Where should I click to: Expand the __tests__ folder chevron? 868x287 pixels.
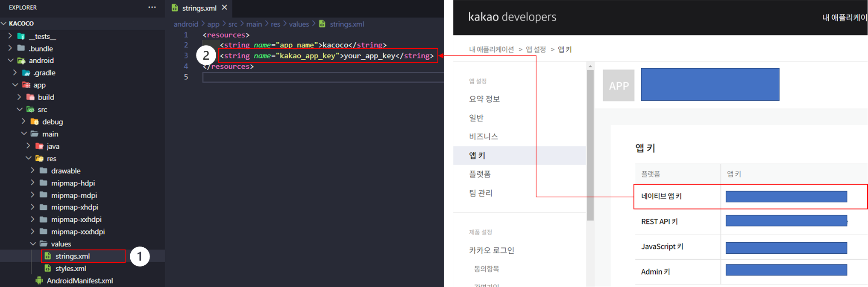[x=10, y=36]
